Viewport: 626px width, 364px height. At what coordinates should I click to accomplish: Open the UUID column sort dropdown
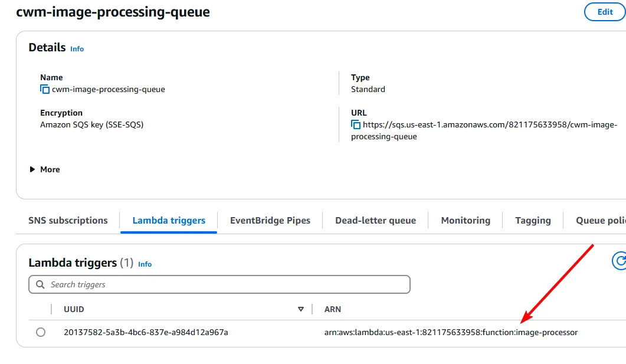point(301,309)
